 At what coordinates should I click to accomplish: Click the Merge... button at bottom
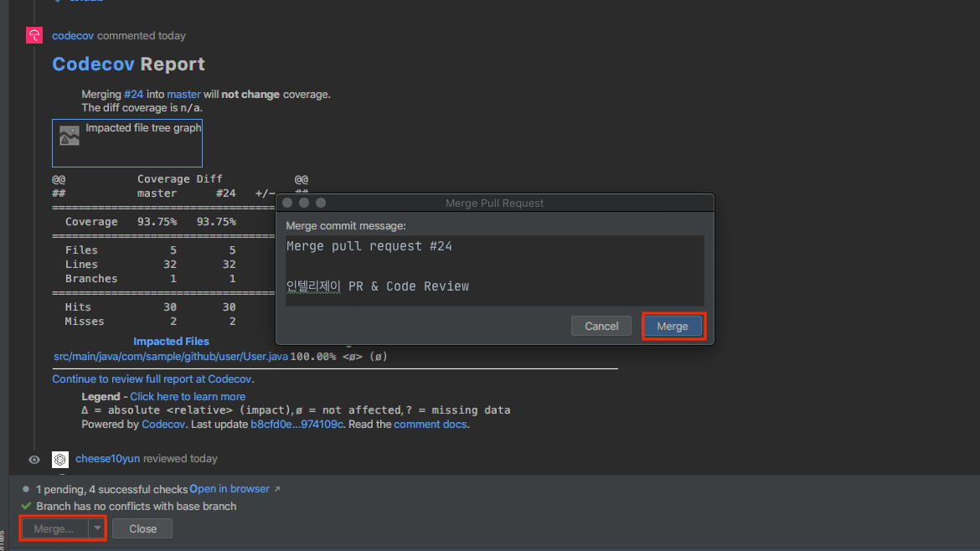[x=54, y=528]
